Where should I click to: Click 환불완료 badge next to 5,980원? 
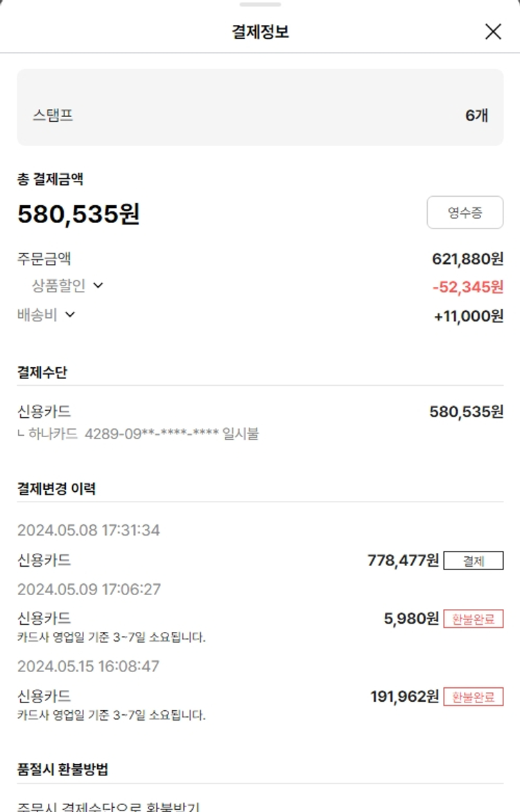point(474,619)
